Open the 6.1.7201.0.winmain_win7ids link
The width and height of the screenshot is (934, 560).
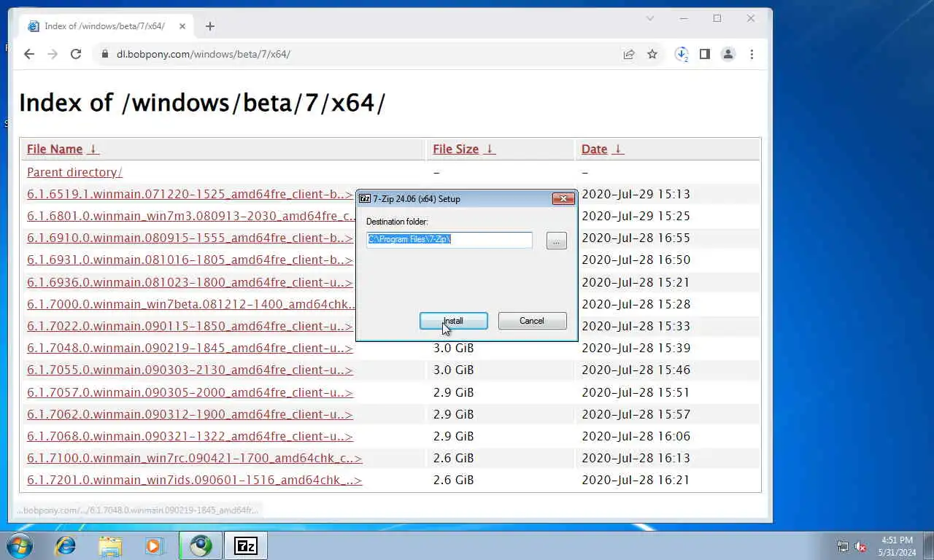tap(195, 480)
